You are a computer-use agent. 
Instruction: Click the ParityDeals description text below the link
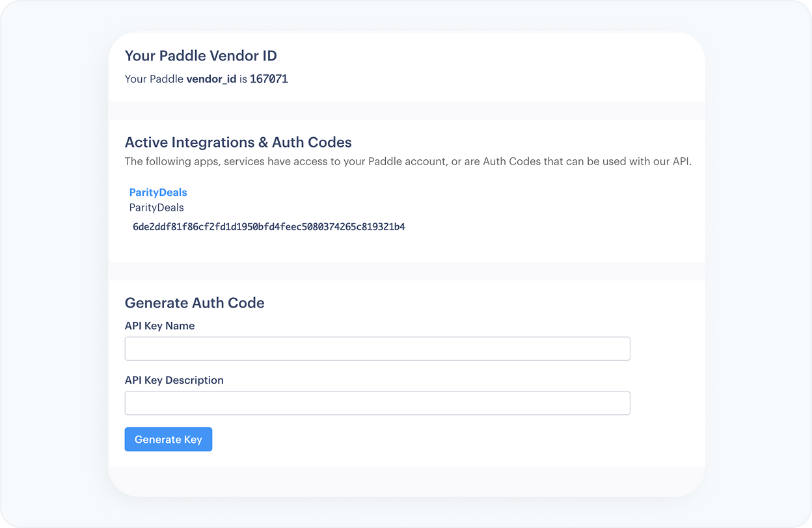click(x=156, y=207)
